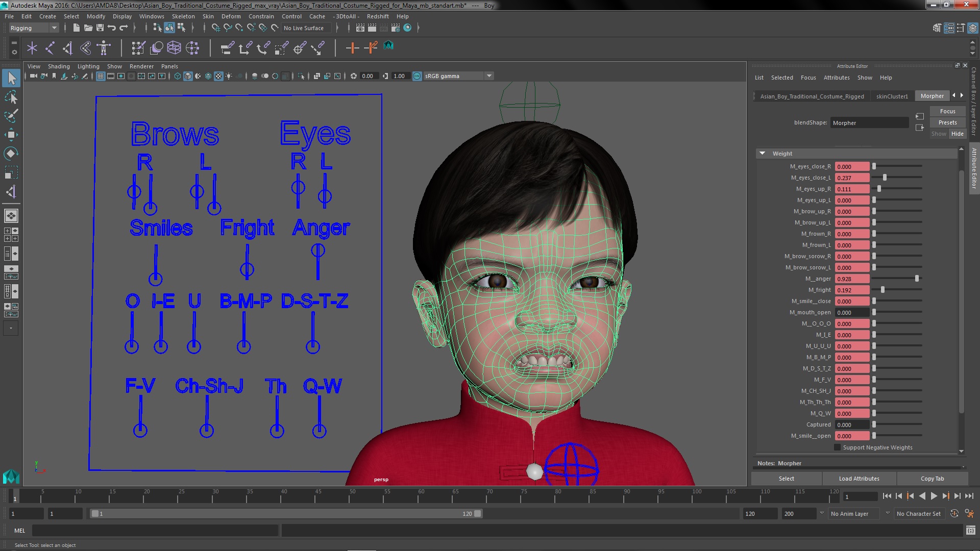Open the sRGB gamma view transform dropdown
The height and width of the screenshot is (551, 980).
point(458,76)
